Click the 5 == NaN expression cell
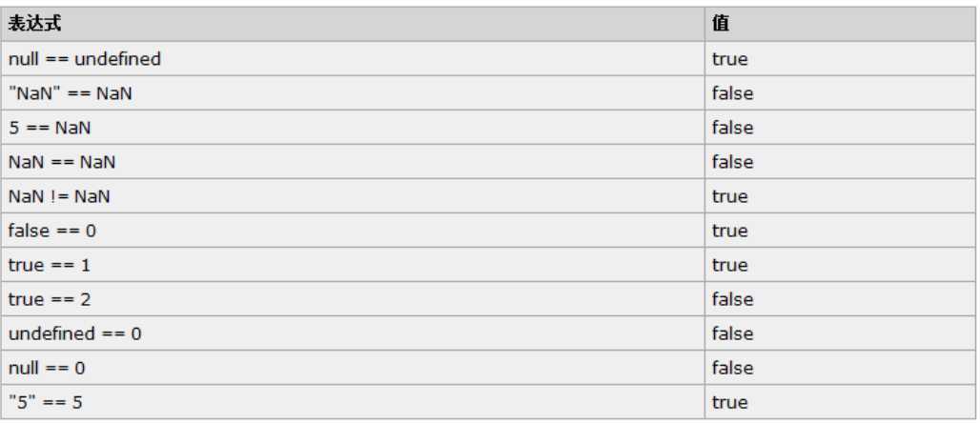The image size is (980, 423). (x=353, y=128)
